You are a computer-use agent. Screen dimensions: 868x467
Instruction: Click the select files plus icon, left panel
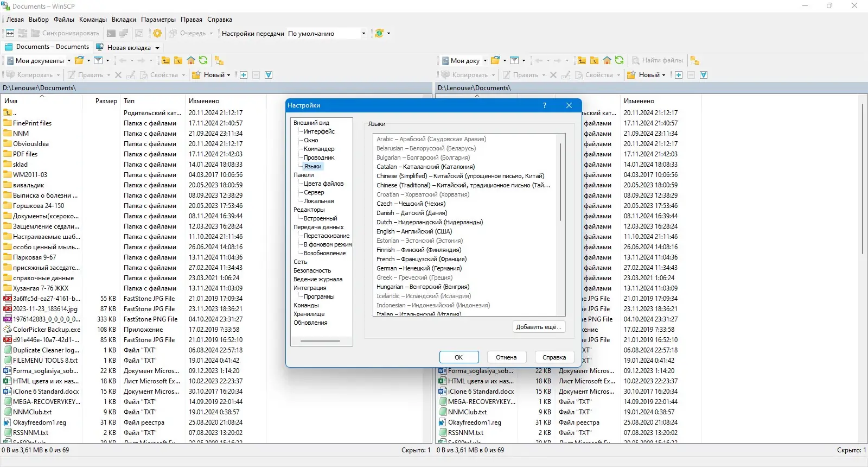pyautogui.click(x=244, y=75)
